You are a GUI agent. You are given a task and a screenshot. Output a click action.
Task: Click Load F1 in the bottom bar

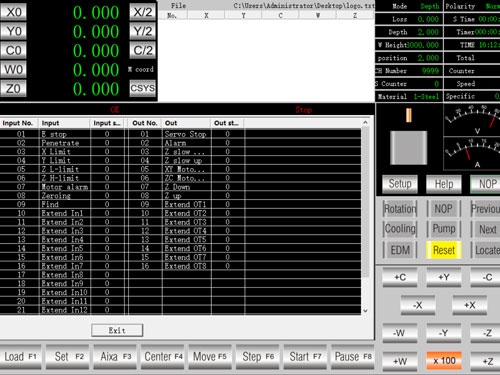[x=21, y=357]
